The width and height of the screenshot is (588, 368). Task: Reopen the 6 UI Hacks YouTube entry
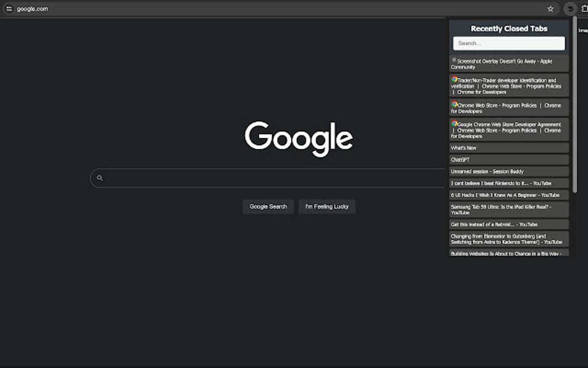[509, 194]
